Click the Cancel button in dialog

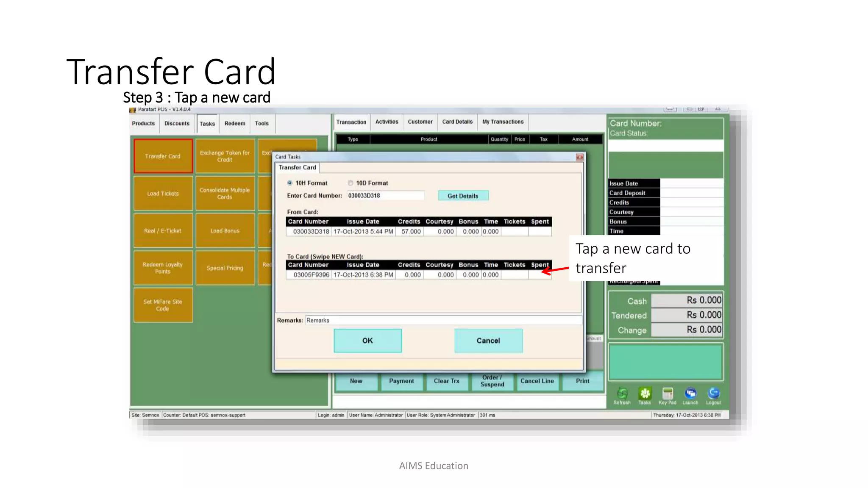[488, 341]
